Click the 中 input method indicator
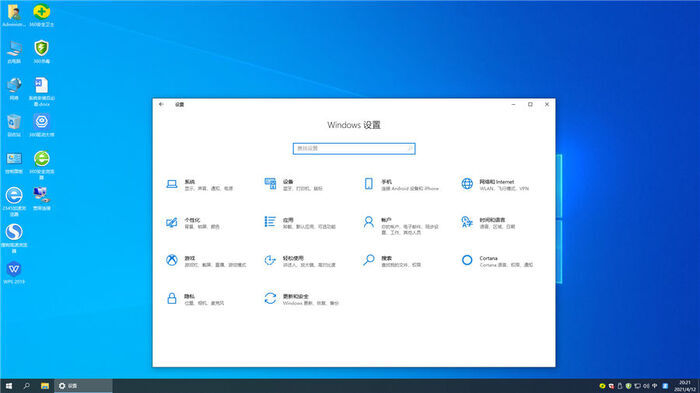700x393 pixels. (x=655, y=386)
